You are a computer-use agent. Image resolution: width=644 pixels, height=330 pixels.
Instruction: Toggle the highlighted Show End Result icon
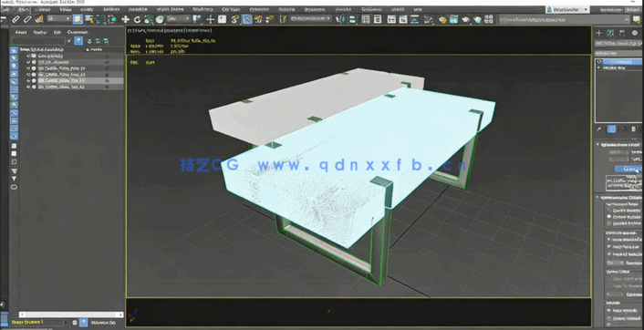pyautogui.click(x=612, y=129)
